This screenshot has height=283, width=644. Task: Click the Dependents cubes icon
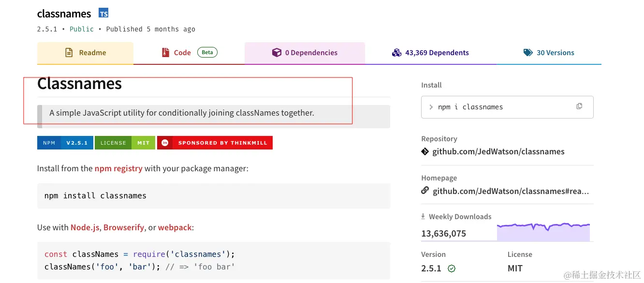pyautogui.click(x=396, y=53)
